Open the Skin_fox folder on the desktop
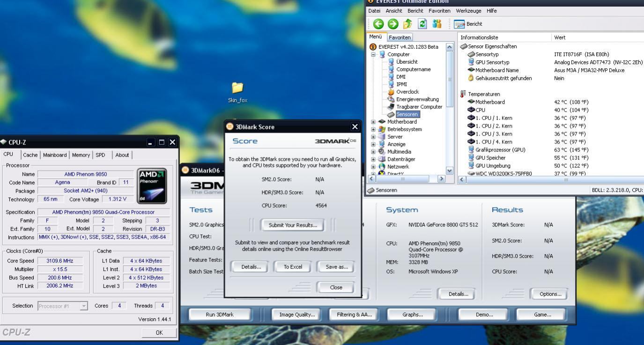The image size is (644, 345). click(237, 91)
